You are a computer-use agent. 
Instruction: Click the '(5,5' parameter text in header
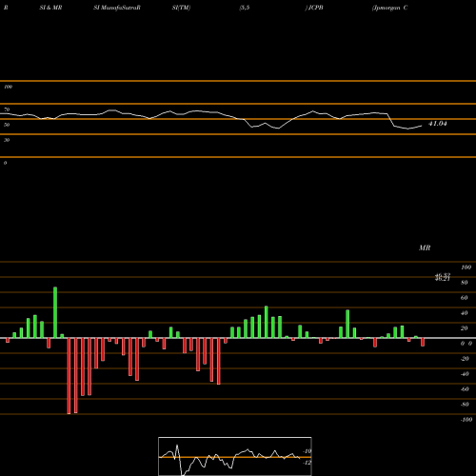(245, 8)
